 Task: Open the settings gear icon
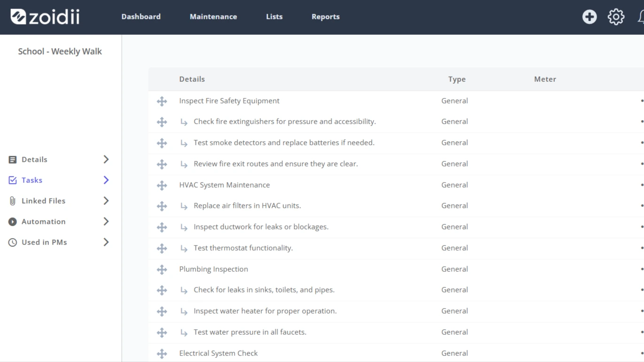(x=616, y=17)
